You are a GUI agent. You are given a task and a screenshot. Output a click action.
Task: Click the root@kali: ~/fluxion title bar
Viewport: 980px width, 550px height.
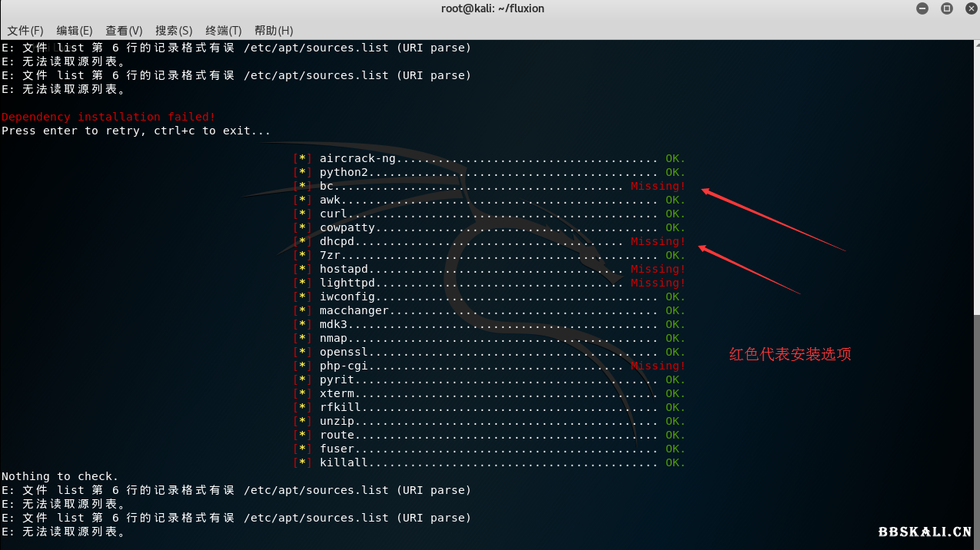tap(490, 9)
